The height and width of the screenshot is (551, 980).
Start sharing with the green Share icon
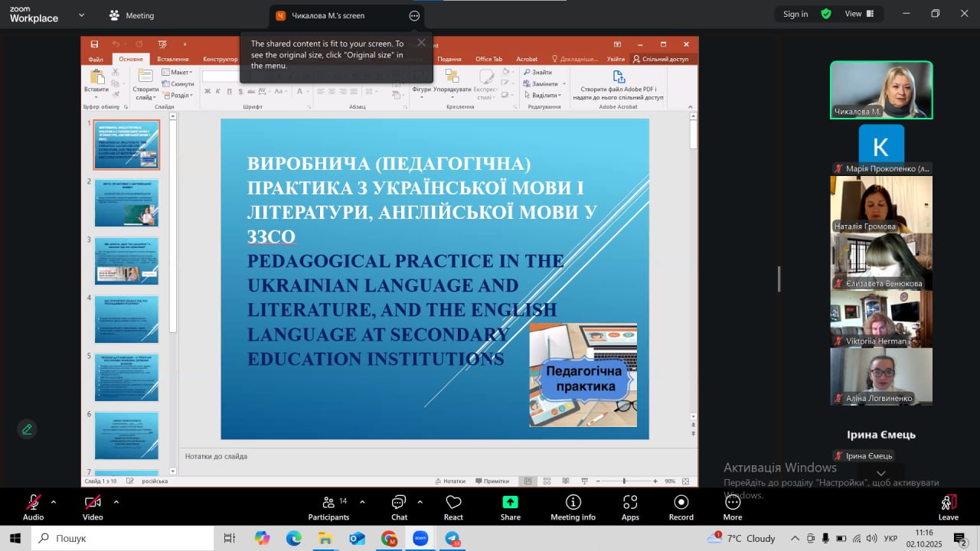click(x=510, y=507)
